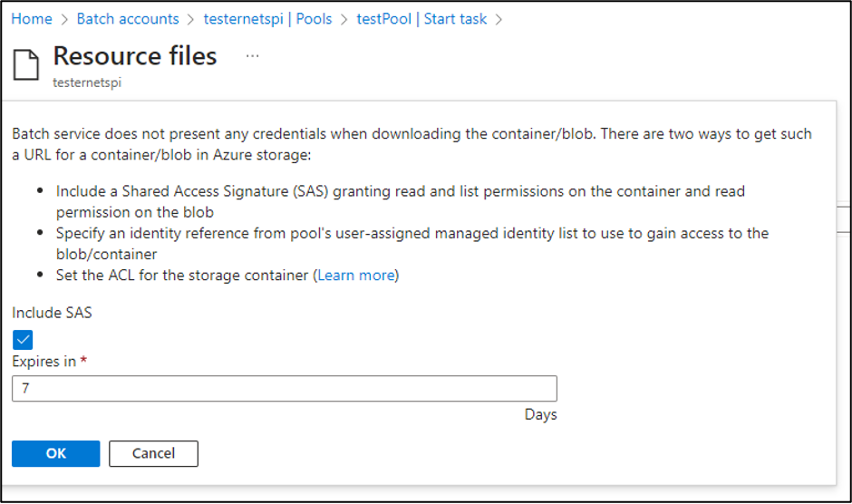
Task: Navigate to Batch accounts breadcrumb
Action: [128, 19]
